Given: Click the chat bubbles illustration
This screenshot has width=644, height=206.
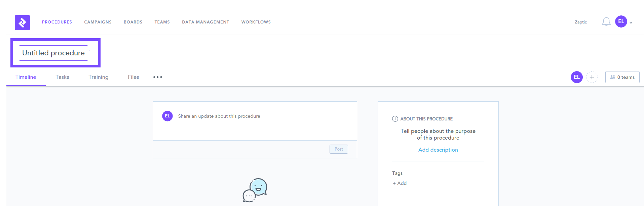Looking at the screenshot, I should [x=255, y=190].
